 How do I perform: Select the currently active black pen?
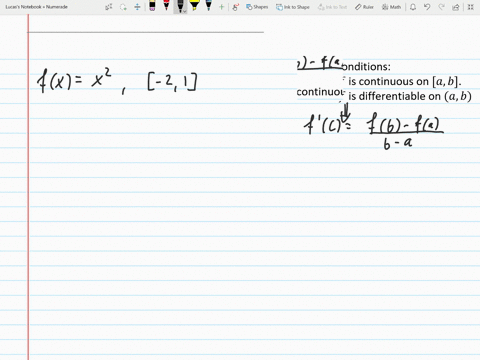[x=180, y=6]
